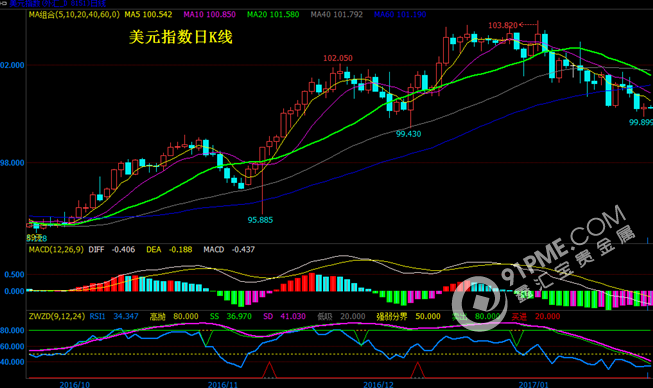Click the 102.050 peak price label
Viewport: 653px width, 388px height.
338,58
